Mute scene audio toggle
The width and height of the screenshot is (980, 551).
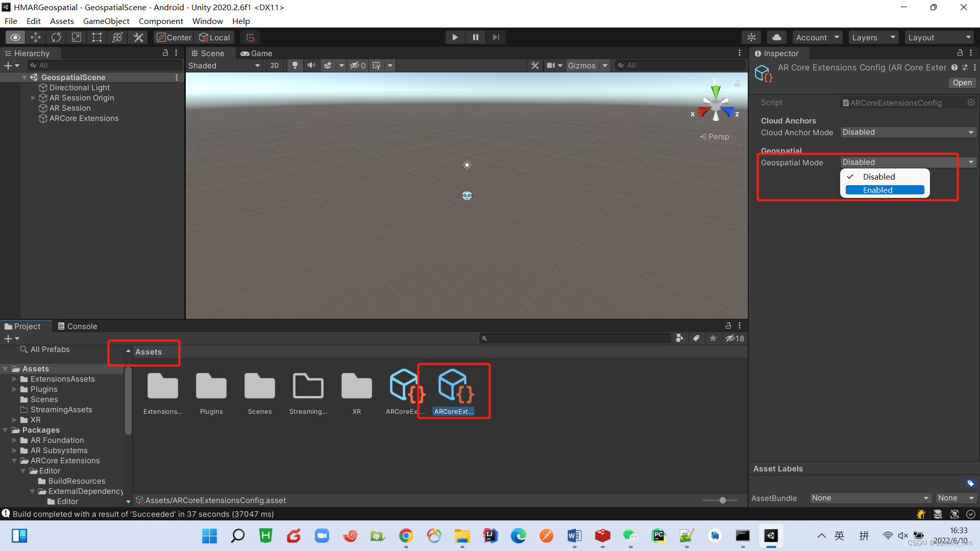tap(311, 65)
